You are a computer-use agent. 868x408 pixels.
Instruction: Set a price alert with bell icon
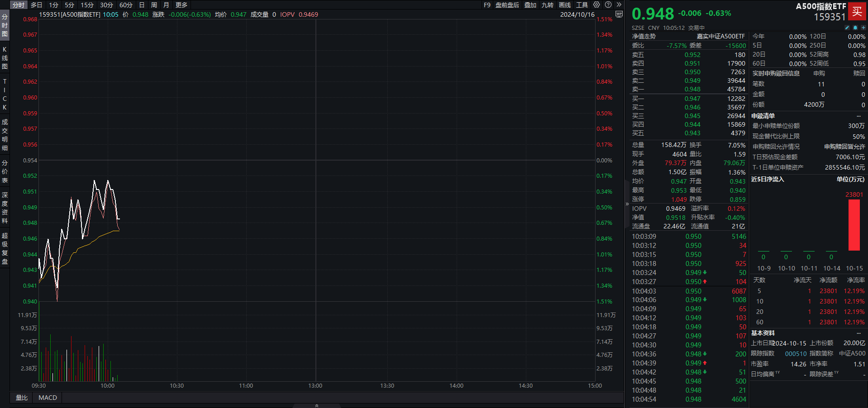(855, 28)
